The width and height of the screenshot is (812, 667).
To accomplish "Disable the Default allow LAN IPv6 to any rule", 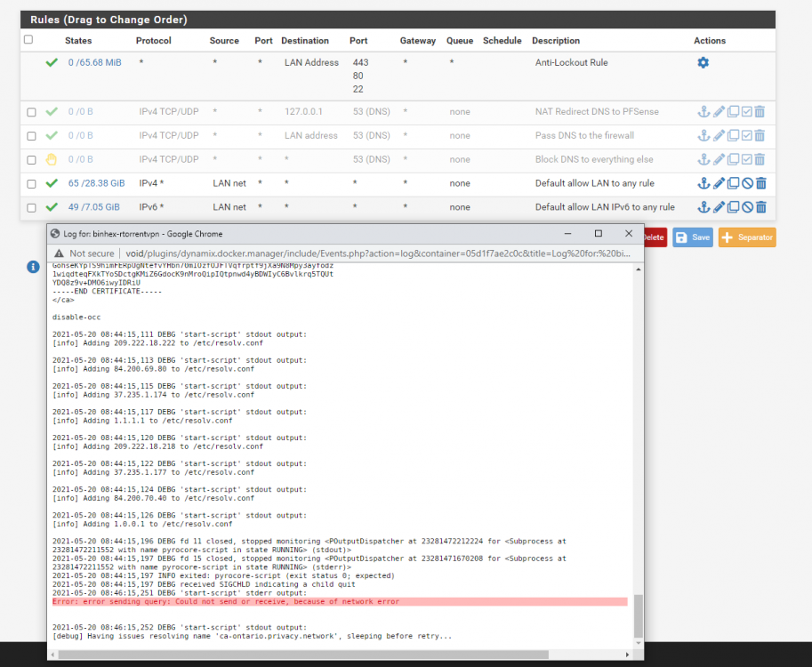I will coord(747,207).
